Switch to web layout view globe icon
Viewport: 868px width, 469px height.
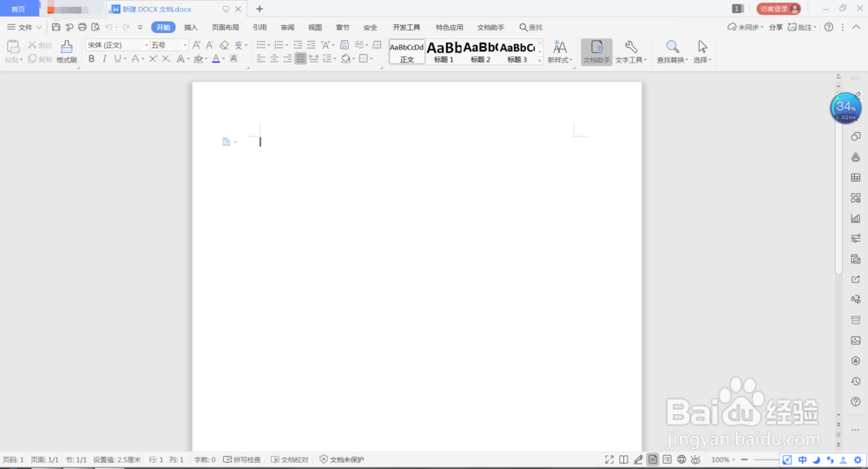(681, 459)
